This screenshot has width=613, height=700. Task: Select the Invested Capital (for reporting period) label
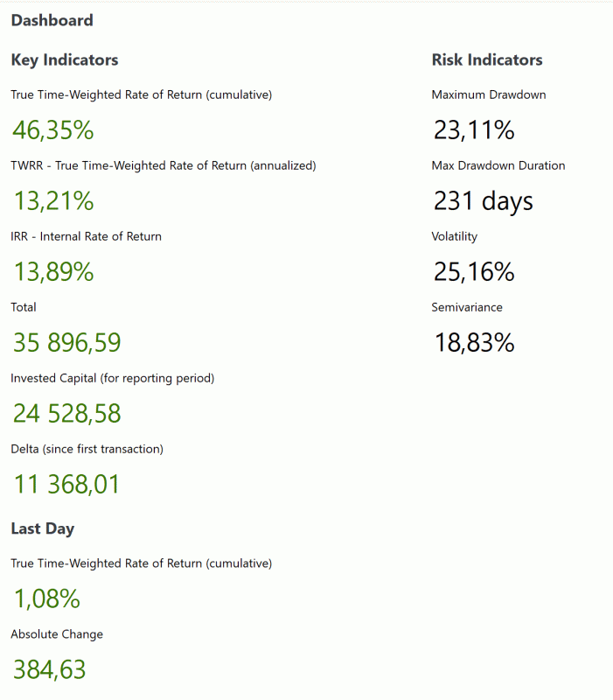pyautogui.click(x=112, y=378)
